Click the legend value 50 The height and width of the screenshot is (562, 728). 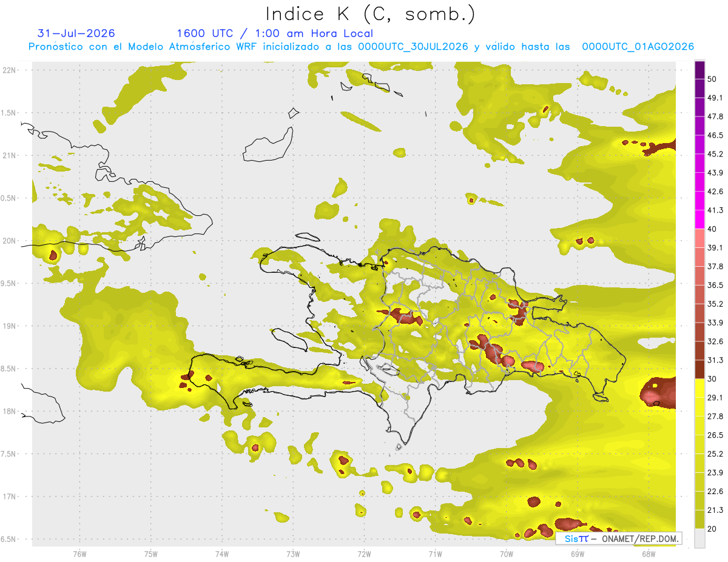(x=712, y=79)
